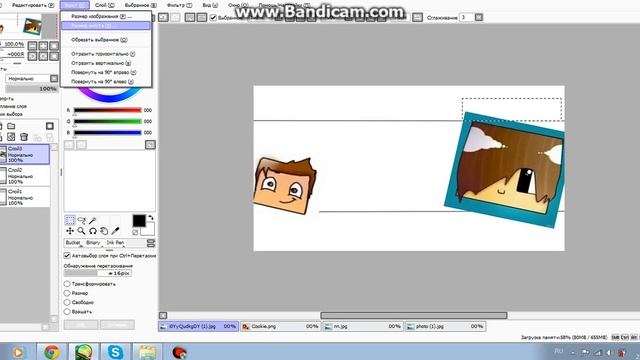The image size is (640, 360).
Task: Select the Magic Wand tool
Action: click(x=93, y=220)
